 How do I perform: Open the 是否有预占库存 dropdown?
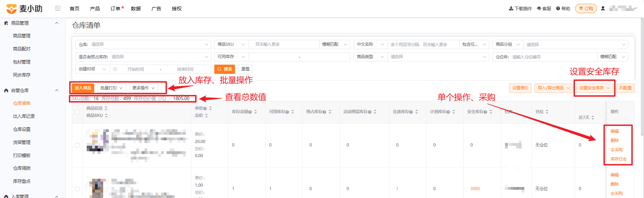tap(143, 57)
